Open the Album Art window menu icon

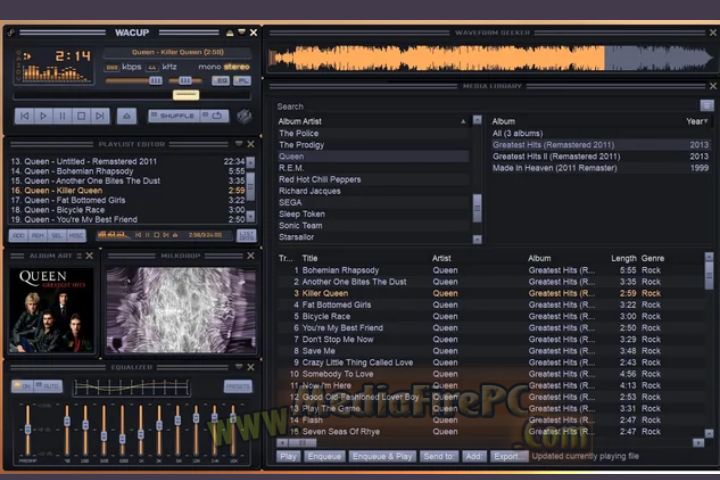[x=79, y=256]
